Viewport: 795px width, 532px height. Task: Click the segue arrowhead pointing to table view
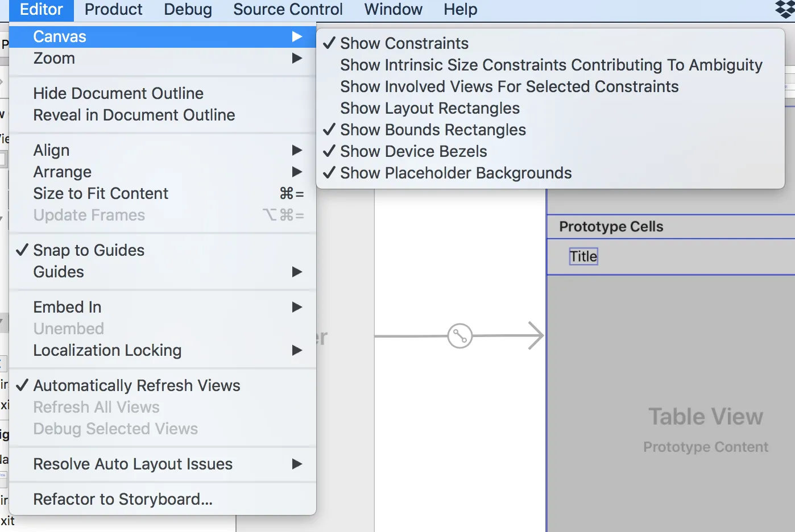pos(536,335)
